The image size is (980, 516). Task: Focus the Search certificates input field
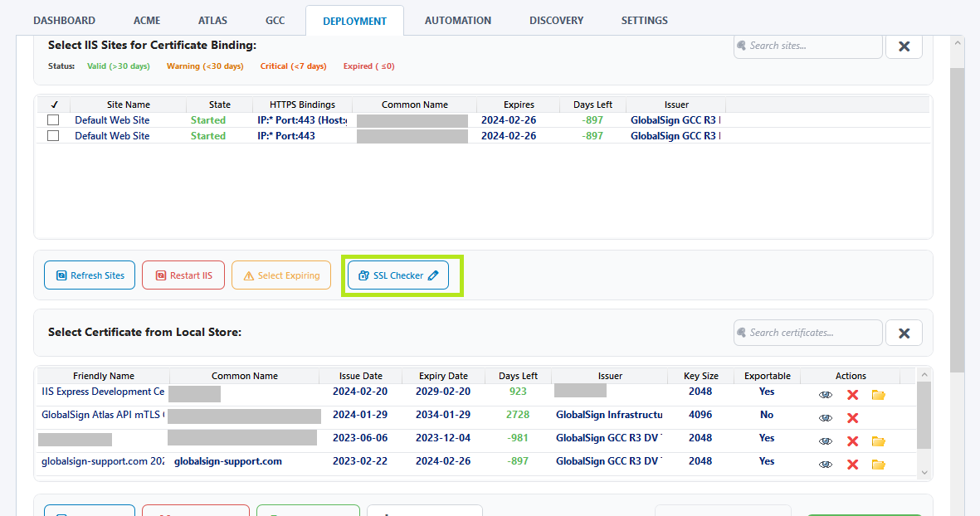pyautogui.click(x=807, y=333)
